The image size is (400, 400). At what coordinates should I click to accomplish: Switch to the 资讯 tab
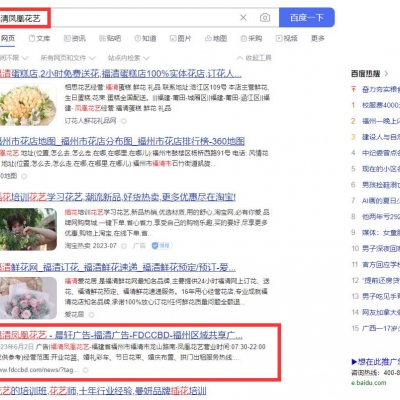(75, 38)
